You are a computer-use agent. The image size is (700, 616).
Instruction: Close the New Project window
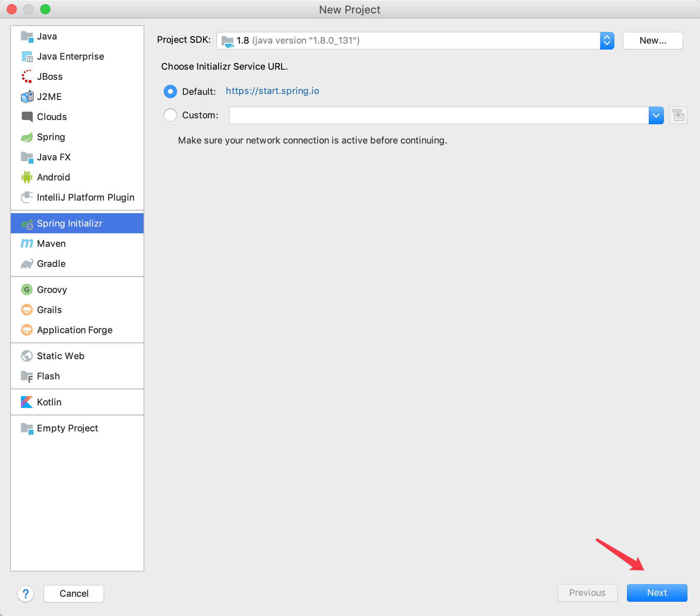click(x=12, y=9)
